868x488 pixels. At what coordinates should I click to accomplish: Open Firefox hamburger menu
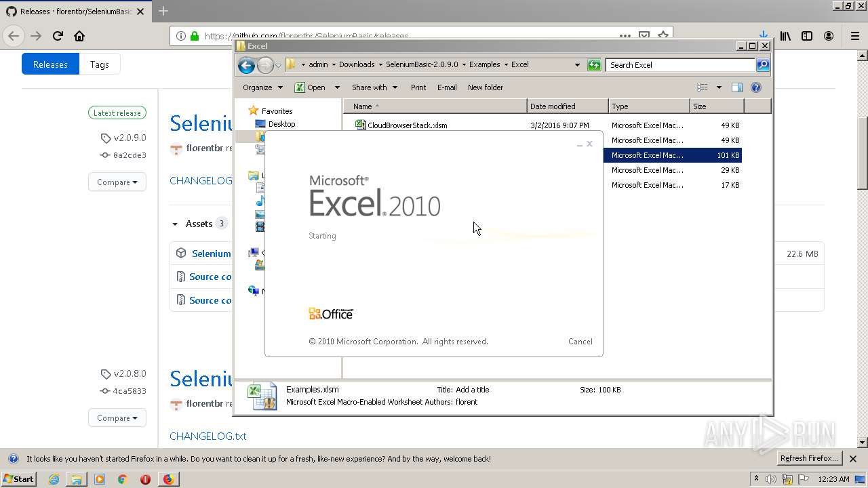854,36
